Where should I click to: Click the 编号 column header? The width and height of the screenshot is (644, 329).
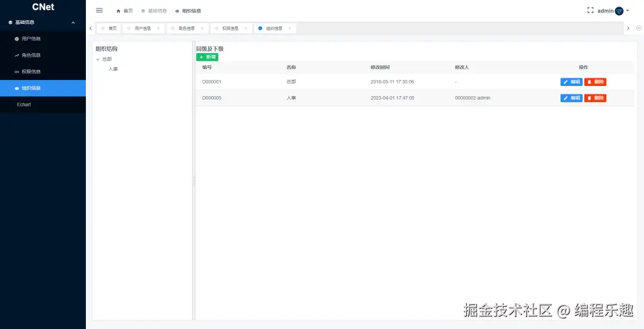coord(207,67)
